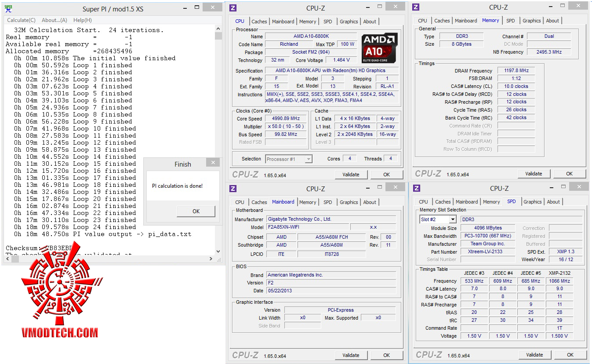The image size is (592, 364).
Task: Click the Core Voltage value "1.464 V"
Action: [x=341, y=60]
